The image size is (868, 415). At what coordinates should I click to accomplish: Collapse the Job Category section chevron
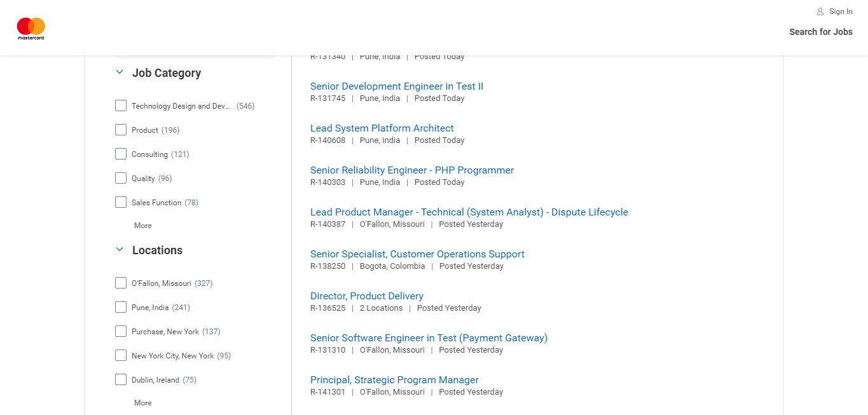[120, 72]
